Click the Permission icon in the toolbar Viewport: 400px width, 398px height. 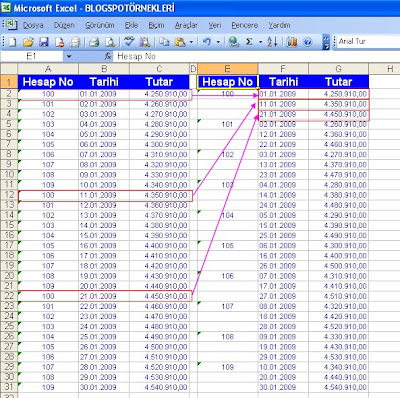click(60, 42)
